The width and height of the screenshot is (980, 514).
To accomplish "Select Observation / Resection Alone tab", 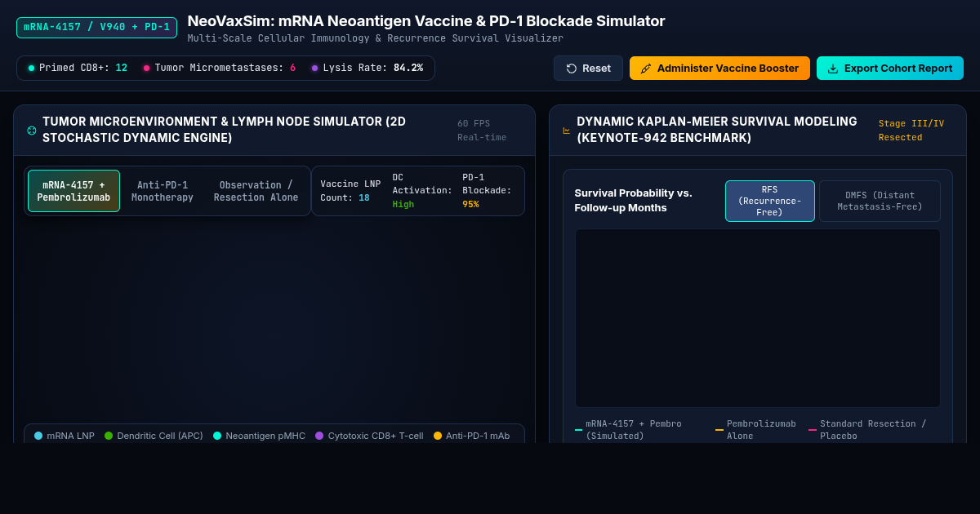I will coord(256,191).
